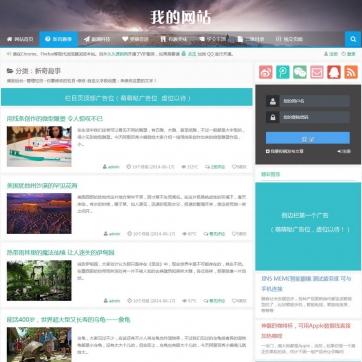Click the 栏目页顶部广告位 banner
This screenshot has height=362, width=362.
(x=127, y=97)
